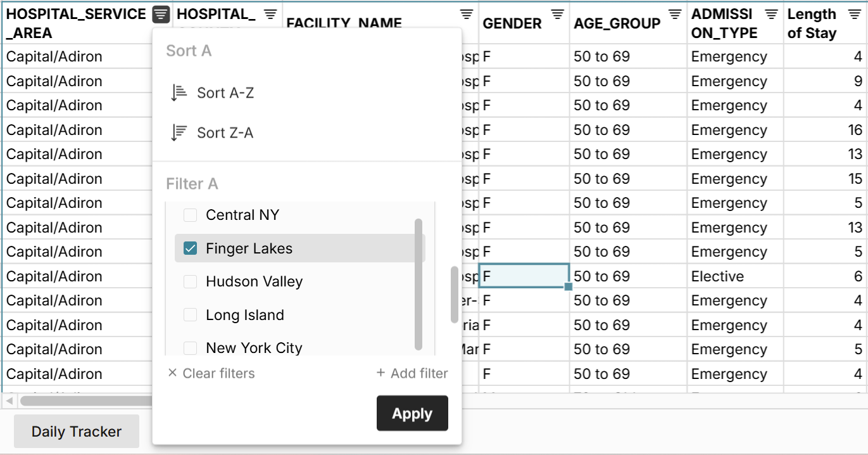Viewport: 868px width, 455px height.
Task: Open the AGE_GROUP column filter icon
Action: pyautogui.click(x=675, y=14)
